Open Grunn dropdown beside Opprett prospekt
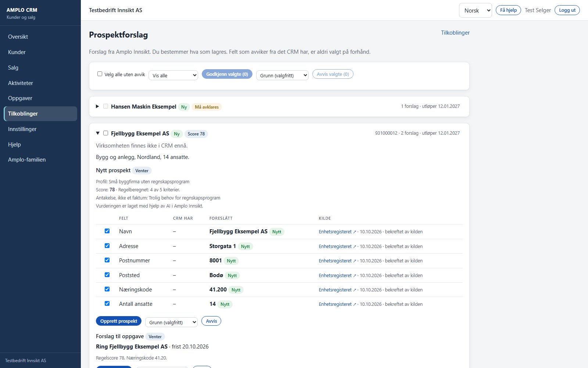Screen dimensions: 588x368 point(171,322)
